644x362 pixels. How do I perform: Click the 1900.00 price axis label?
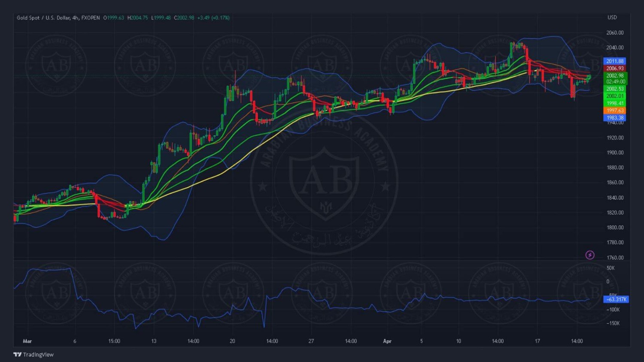[x=615, y=153]
